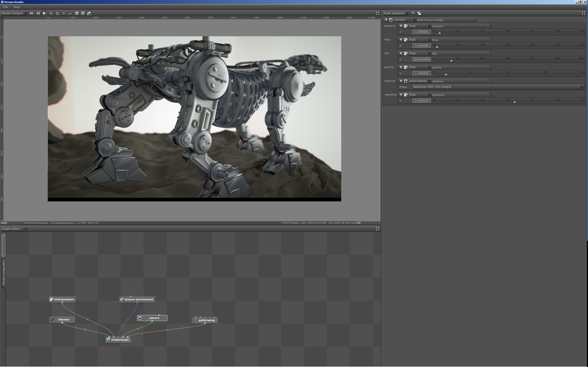The width and height of the screenshot is (588, 367).
Task: Click the solid gray background icon
Action: (x=77, y=13)
